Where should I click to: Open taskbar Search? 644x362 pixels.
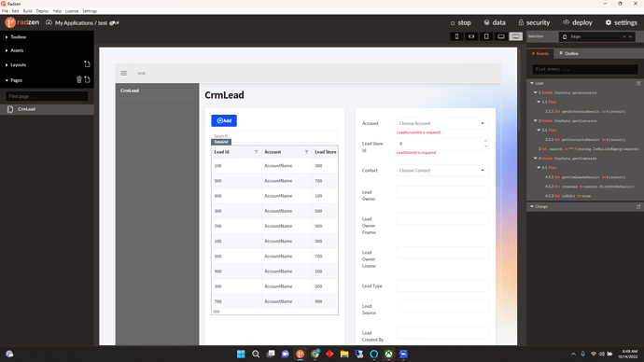(256, 354)
